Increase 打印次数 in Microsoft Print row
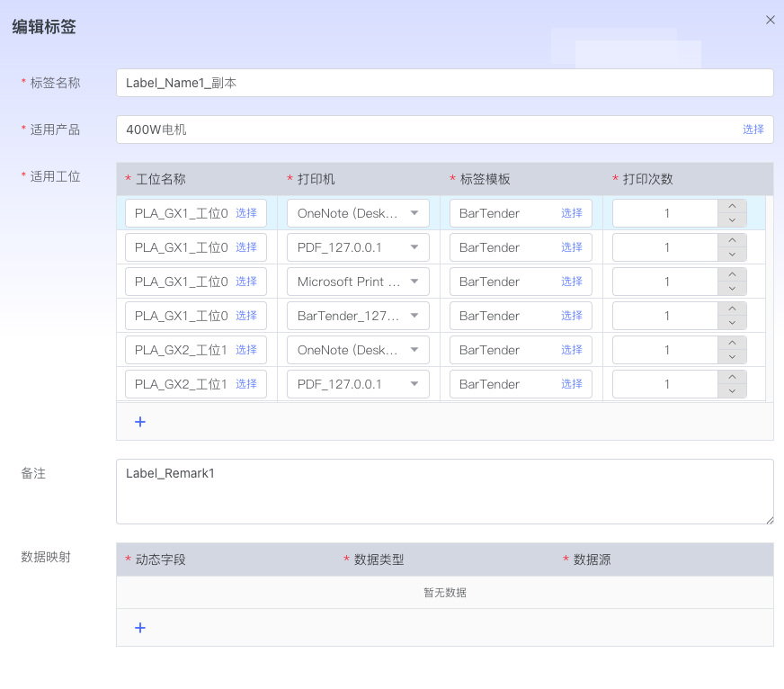This screenshot has height=689, width=784. click(732, 274)
